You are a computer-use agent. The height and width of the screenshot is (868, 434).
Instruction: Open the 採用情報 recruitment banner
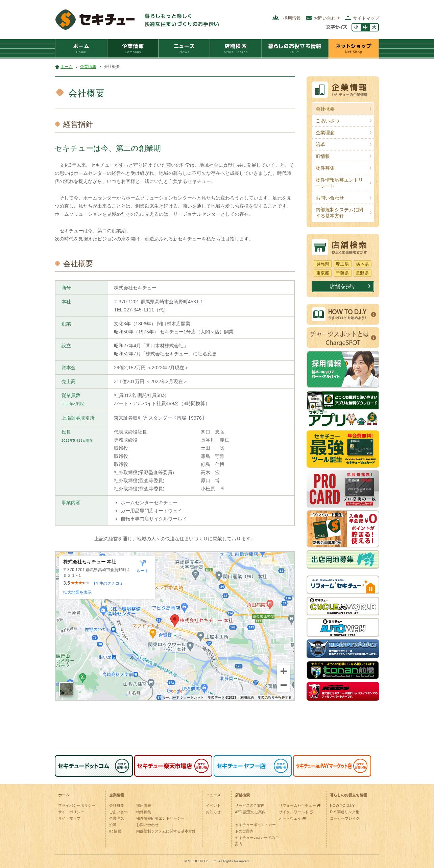tap(343, 369)
